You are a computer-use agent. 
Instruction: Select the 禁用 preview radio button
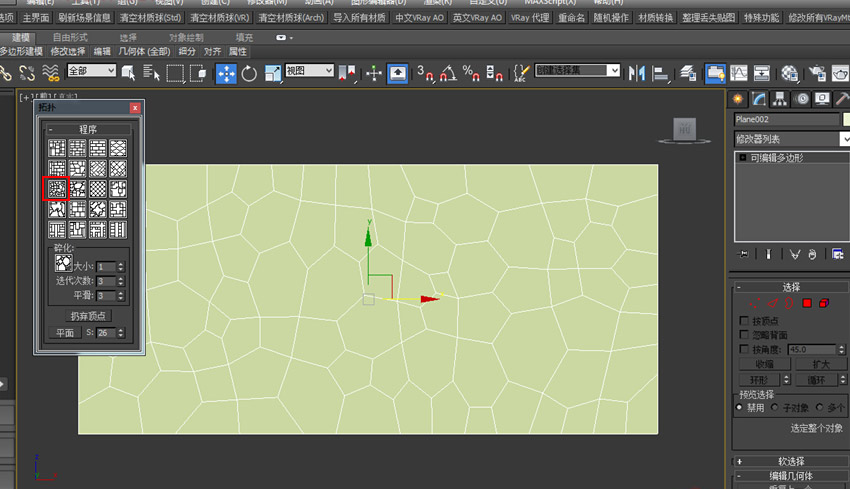click(x=739, y=407)
